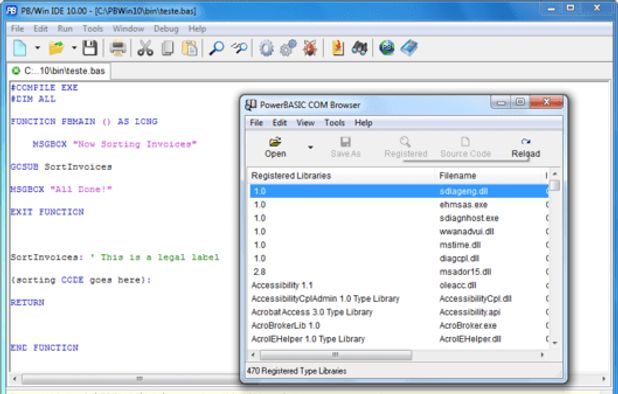
Task: Open the Help menu in PB/Win IDE
Action: (197, 29)
